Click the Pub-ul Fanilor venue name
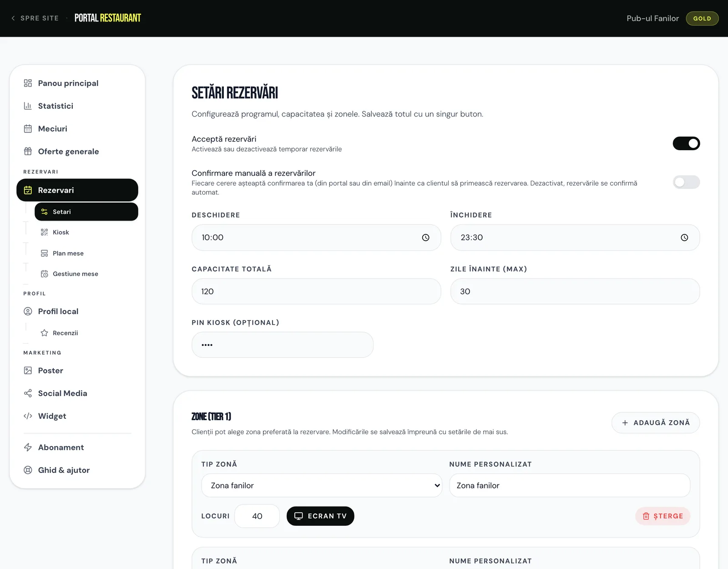Viewport: 728px width, 569px height. [x=652, y=19]
